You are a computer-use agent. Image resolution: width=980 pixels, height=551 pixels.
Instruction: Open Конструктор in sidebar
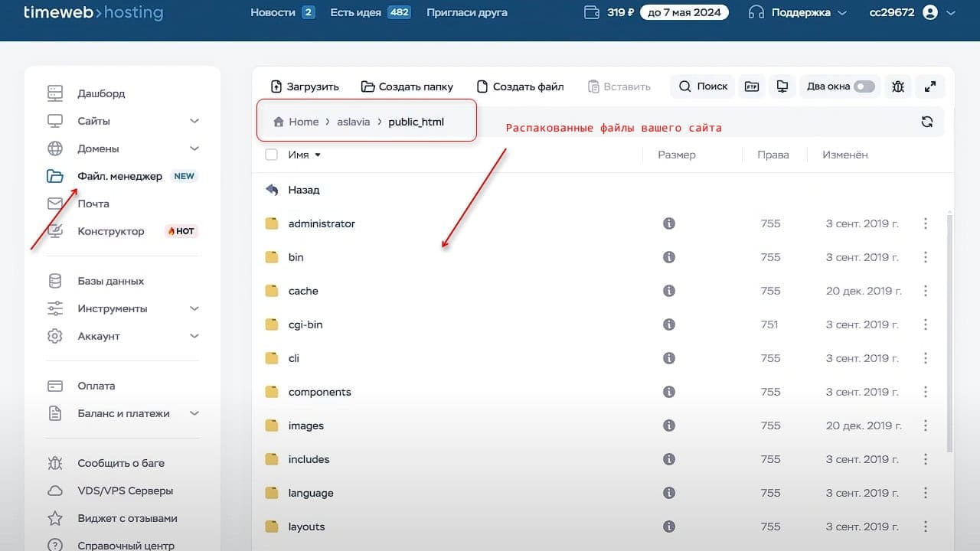(111, 231)
